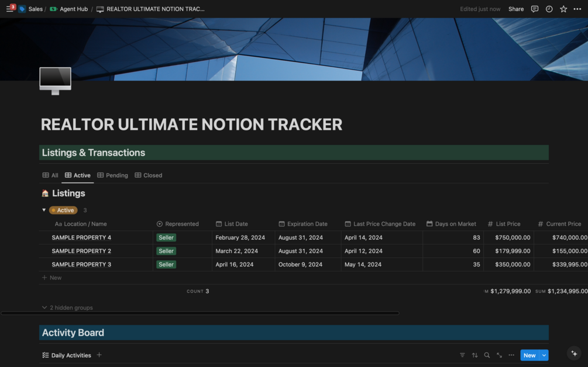The image size is (588, 367).
Task: Open the search within Daily Activities
Action: (x=486, y=355)
